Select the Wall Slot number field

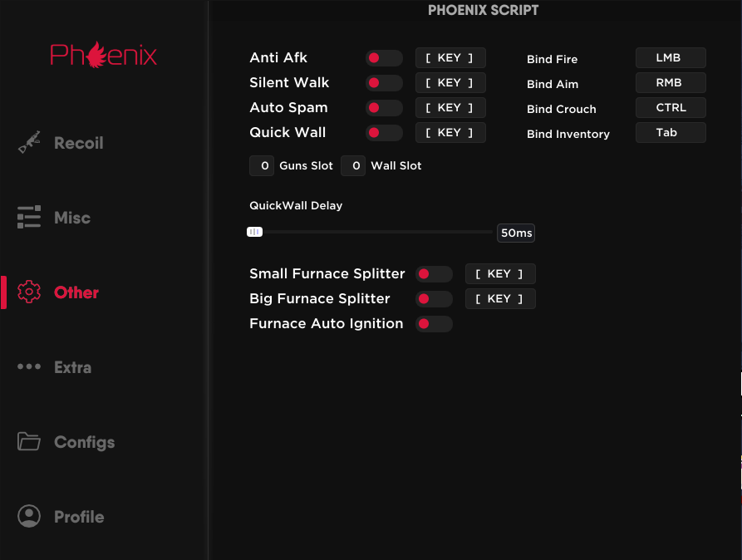(353, 166)
